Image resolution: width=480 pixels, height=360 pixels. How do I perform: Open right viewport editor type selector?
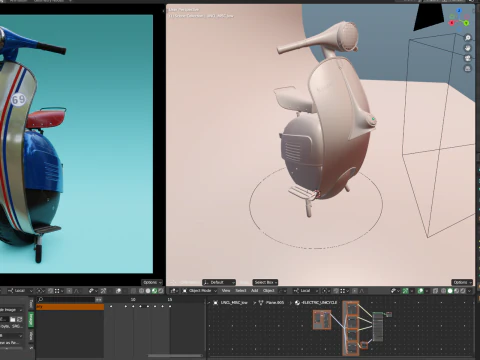tap(174, 291)
